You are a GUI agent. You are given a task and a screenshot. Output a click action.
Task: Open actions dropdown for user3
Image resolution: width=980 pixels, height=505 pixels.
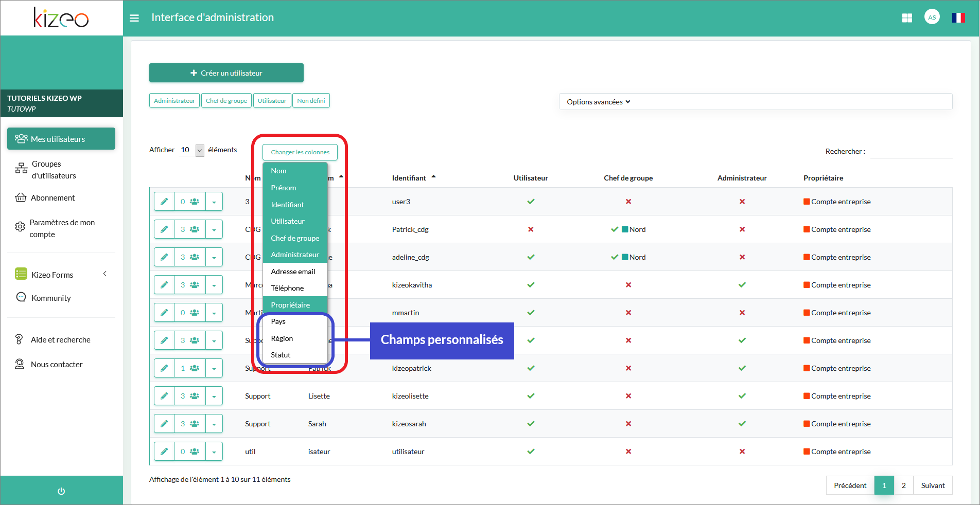[214, 202]
